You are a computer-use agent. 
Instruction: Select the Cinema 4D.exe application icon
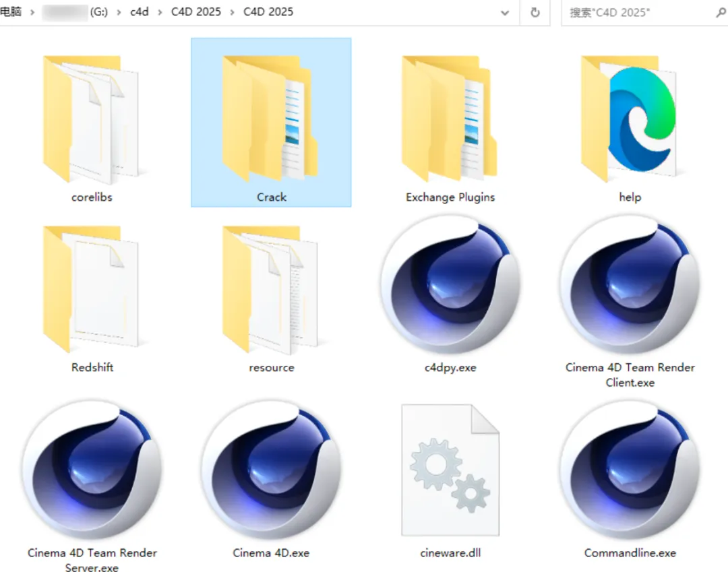point(272,471)
